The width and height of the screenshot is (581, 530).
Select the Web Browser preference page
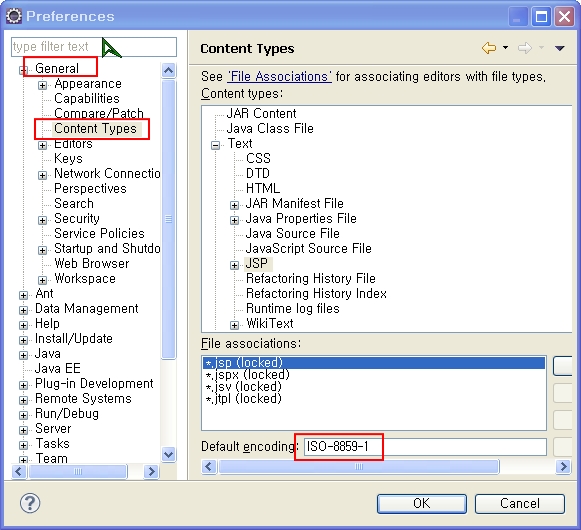pos(92,264)
